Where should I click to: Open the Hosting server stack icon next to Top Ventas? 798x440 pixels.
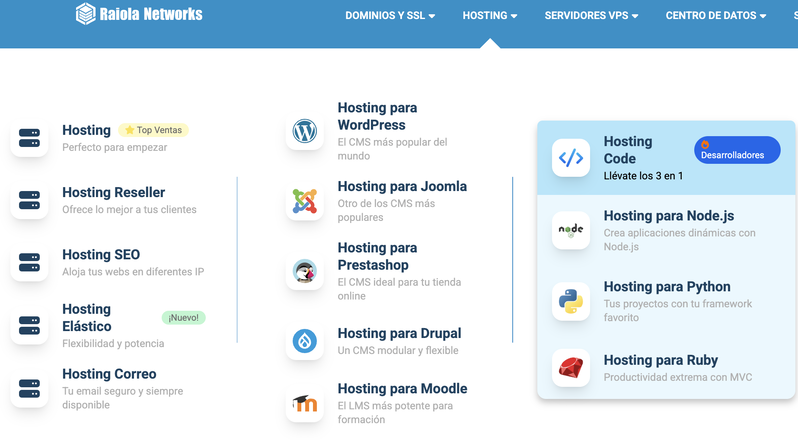coord(30,138)
